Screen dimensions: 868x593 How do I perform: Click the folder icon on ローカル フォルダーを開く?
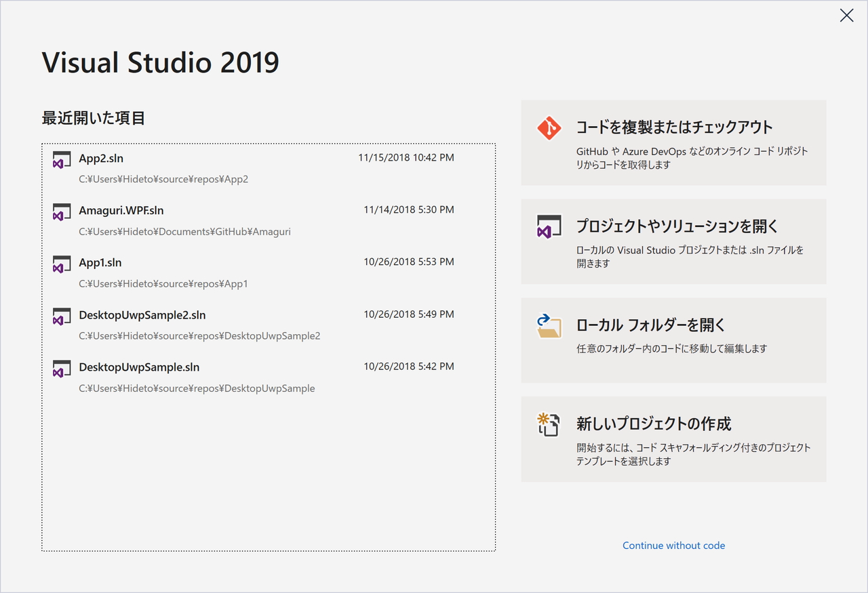549,325
